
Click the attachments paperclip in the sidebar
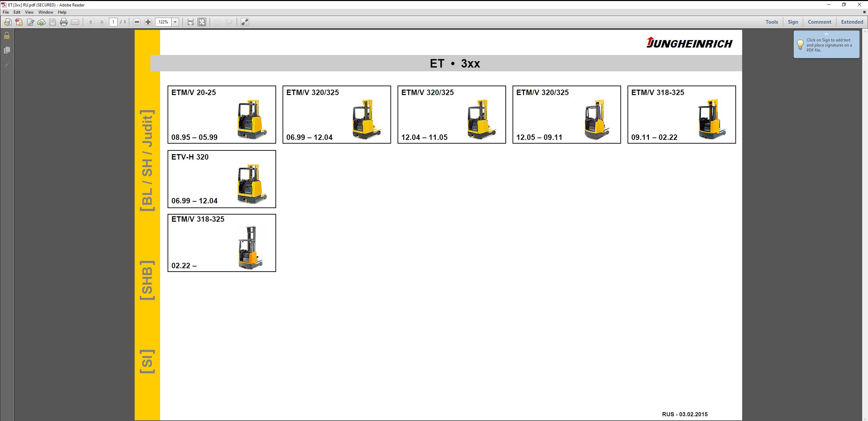coord(7,65)
